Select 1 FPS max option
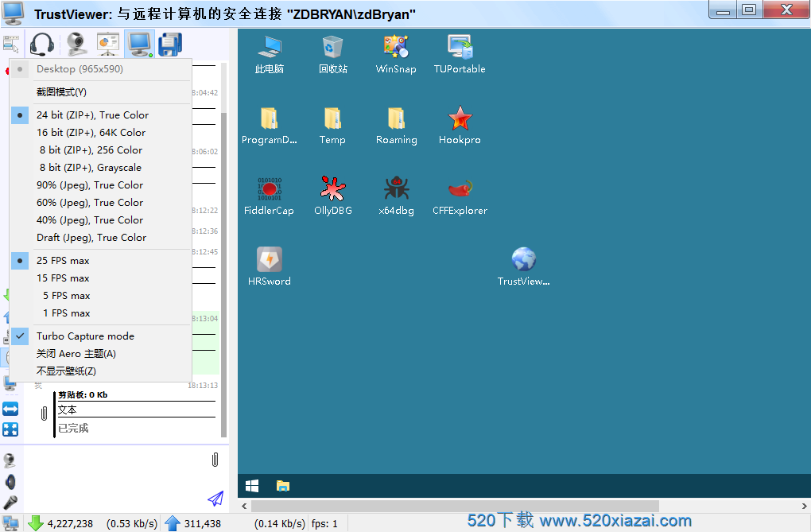 click(101, 313)
